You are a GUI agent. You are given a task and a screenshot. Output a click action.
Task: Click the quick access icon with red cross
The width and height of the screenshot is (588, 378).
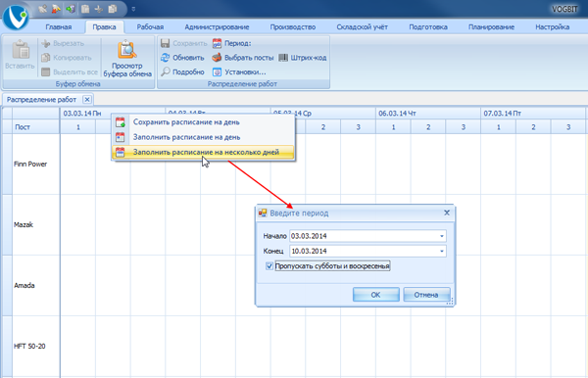(56, 9)
